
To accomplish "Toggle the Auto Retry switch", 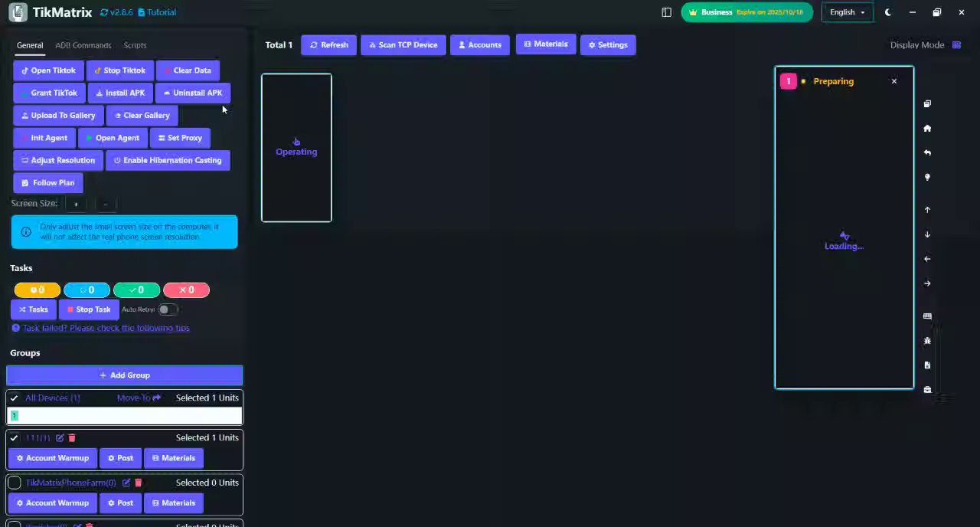I will click(168, 309).
